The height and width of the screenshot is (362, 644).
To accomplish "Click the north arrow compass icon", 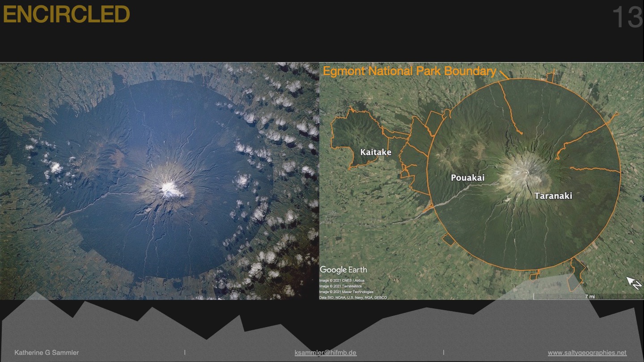I will click(634, 283).
